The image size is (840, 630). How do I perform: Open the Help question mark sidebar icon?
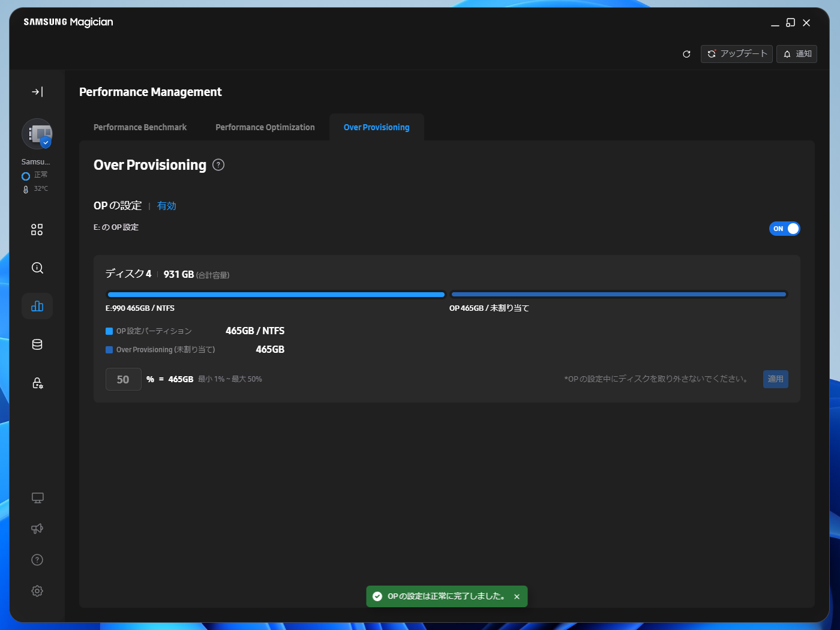pyautogui.click(x=37, y=560)
